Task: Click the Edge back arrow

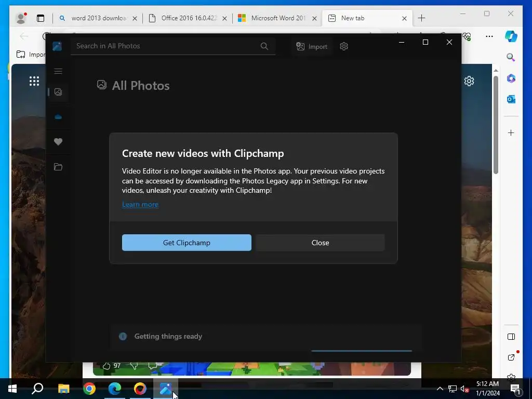Action: pos(24,36)
